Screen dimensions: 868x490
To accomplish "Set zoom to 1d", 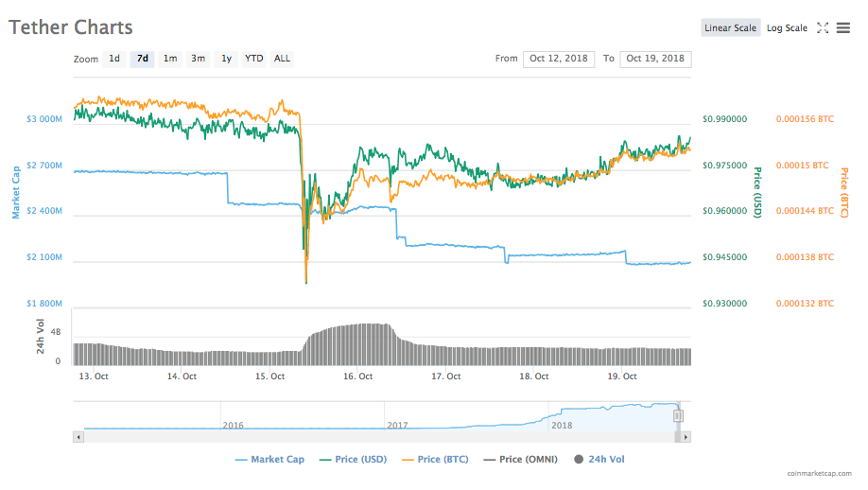I will click(x=114, y=59).
